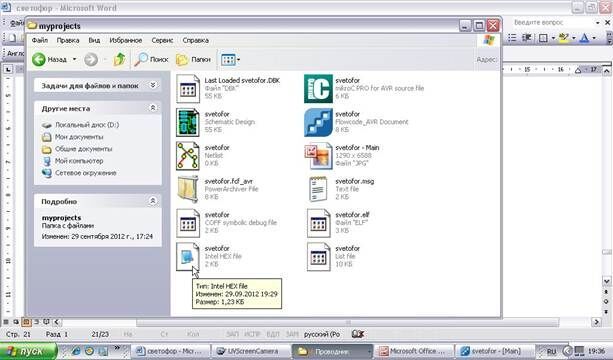This screenshot has width=613, height=360.
Task: Collapse the Другие места panel
Action: point(153,108)
